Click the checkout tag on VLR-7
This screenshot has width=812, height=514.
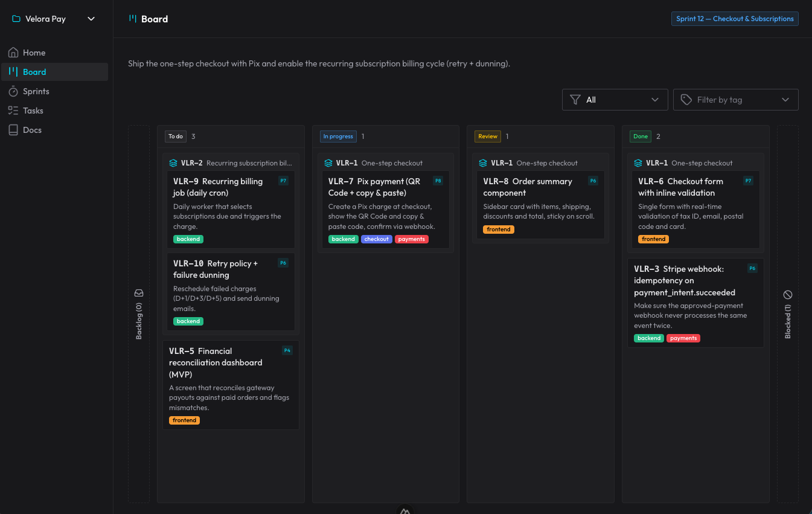(377, 239)
